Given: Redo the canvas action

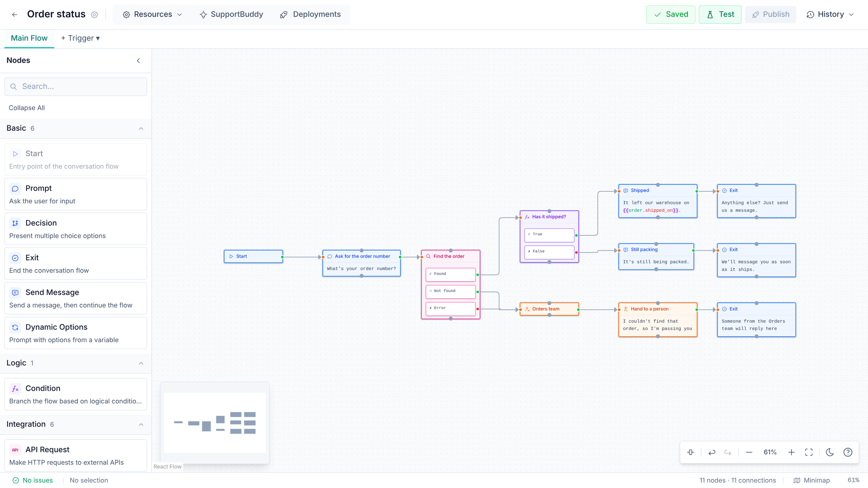Looking at the screenshot, I should [728, 452].
